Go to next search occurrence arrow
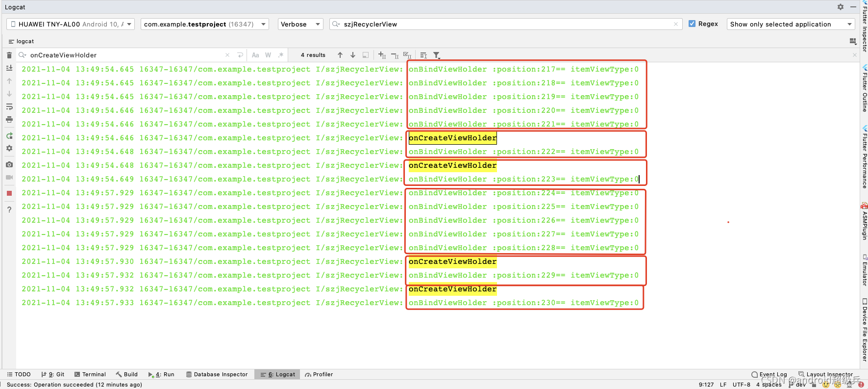Viewport: 868px width, 389px height. [x=353, y=55]
